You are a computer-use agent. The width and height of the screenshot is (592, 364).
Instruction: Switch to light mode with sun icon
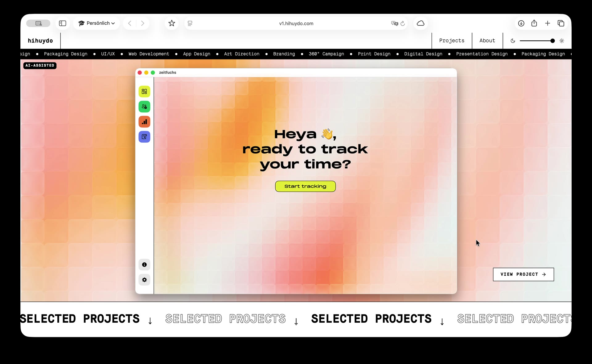click(562, 41)
